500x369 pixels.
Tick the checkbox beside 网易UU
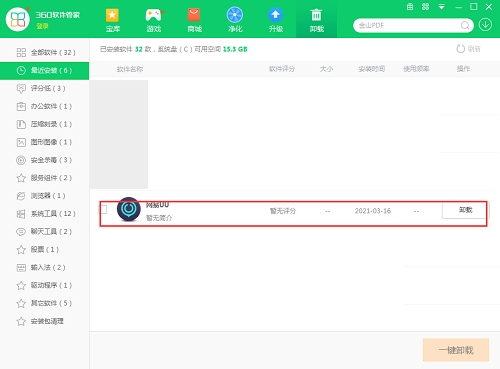pos(103,209)
